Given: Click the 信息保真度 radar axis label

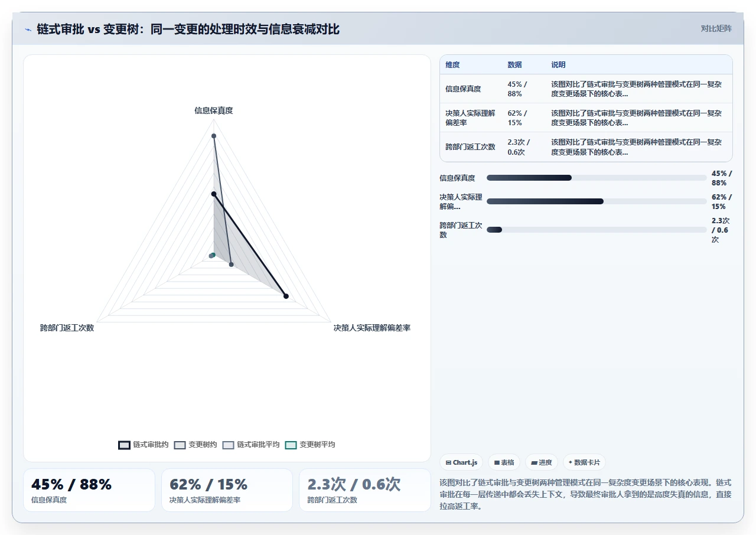Looking at the screenshot, I should pos(214,110).
